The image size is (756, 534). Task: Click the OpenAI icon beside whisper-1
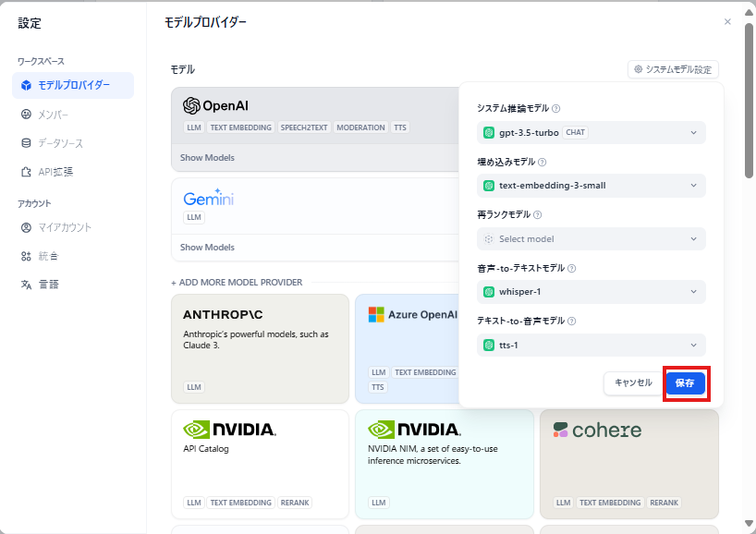pos(489,292)
